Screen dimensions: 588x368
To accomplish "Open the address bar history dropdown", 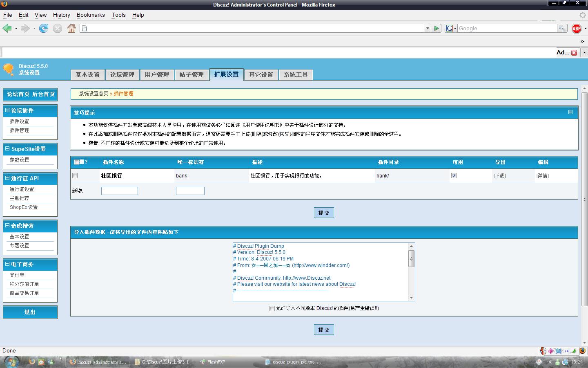I will tap(428, 28).
